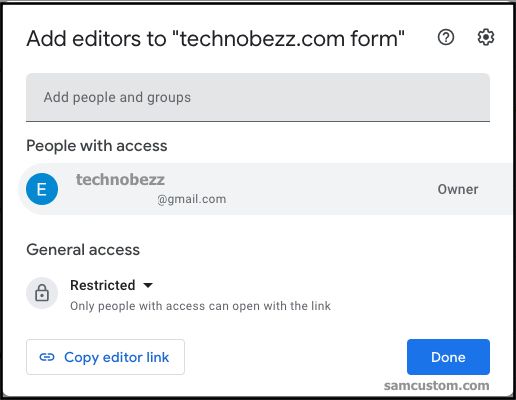516x400 pixels.
Task: Expand the Restricted dropdown arrow
Action: click(148, 285)
